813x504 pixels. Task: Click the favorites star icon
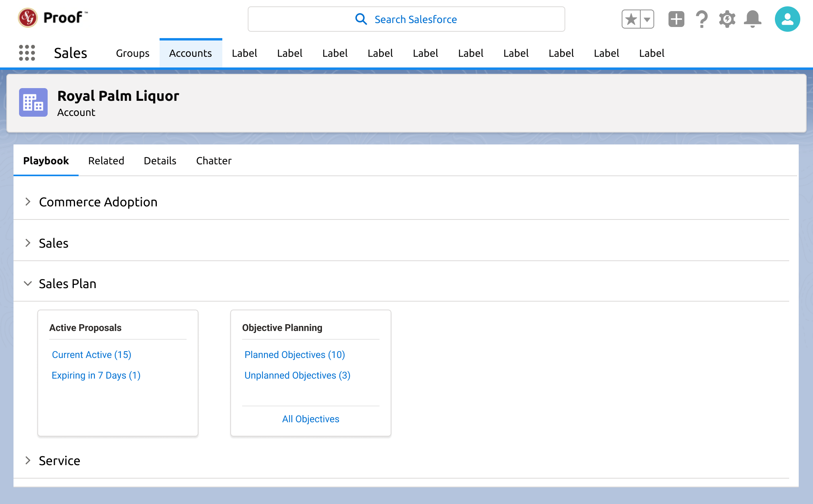[631, 19]
